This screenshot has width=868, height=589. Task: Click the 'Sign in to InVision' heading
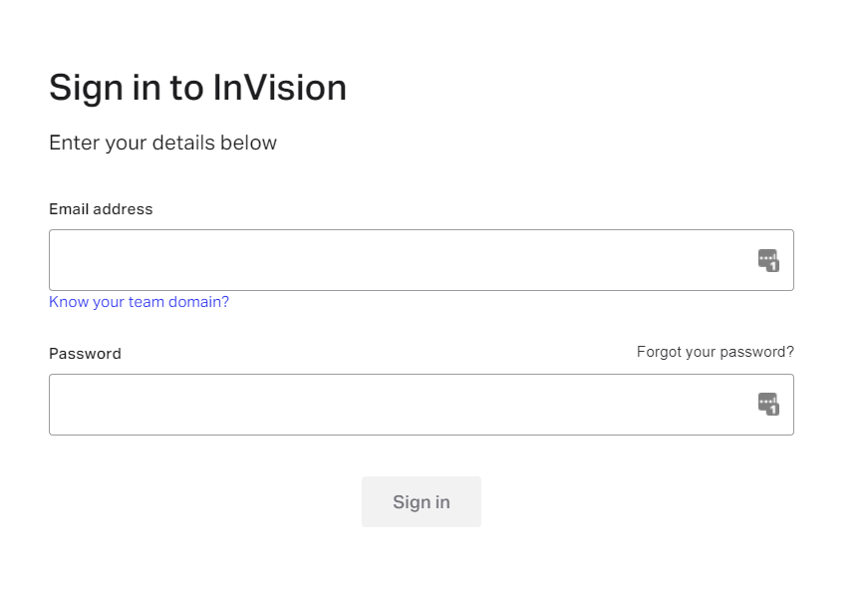tap(197, 89)
